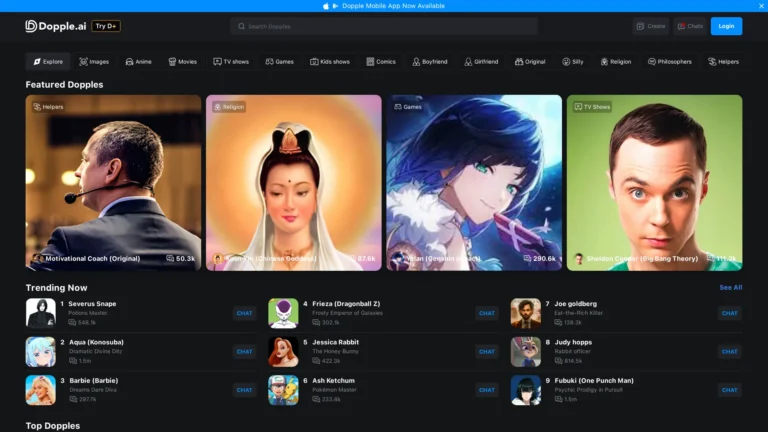This screenshot has width=768, height=432.
Task: Open the Fubuki avatar icon
Action: click(526, 390)
